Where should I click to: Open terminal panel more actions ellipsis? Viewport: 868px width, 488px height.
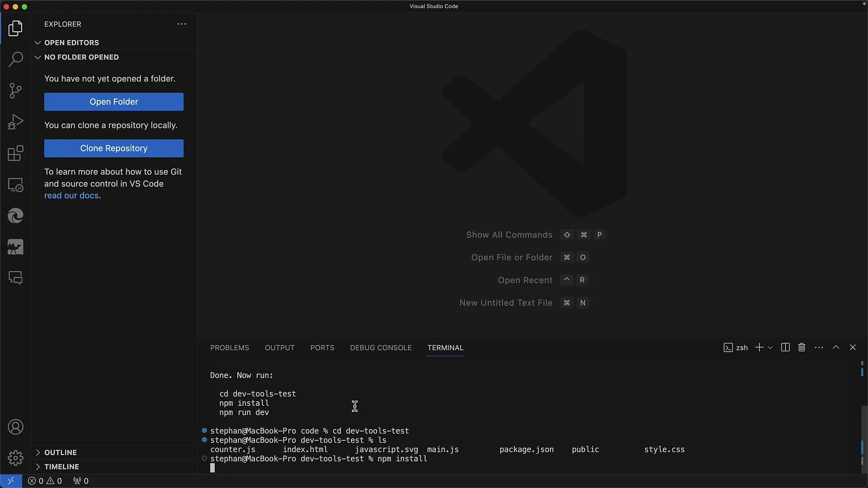click(819, 347)
